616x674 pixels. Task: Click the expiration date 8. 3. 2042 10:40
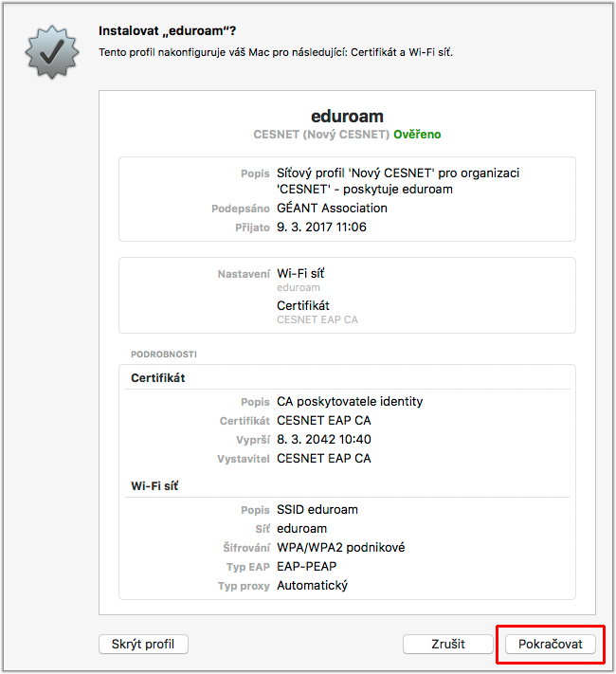(324, 439)
